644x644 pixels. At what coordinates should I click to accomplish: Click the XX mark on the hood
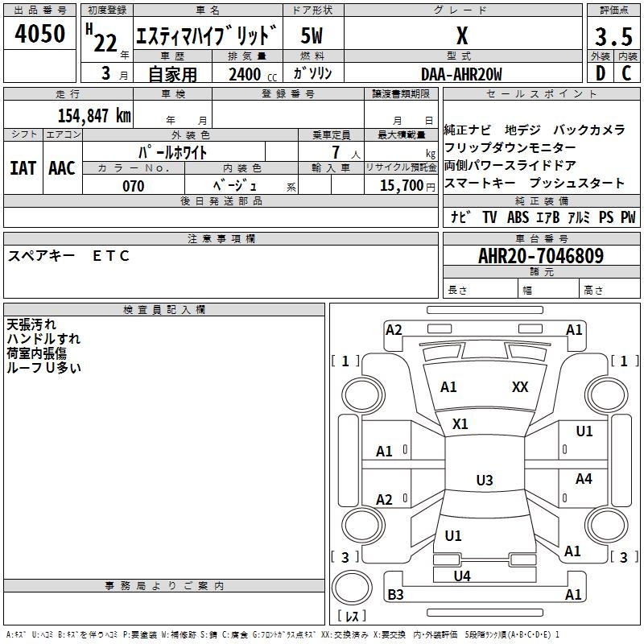[x=520, y=387]
